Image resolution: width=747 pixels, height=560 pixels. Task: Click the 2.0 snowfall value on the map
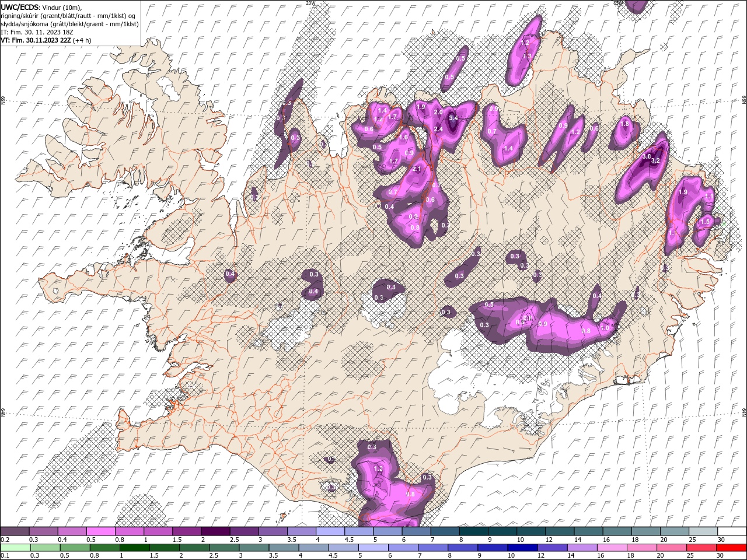tap(439, 111)
